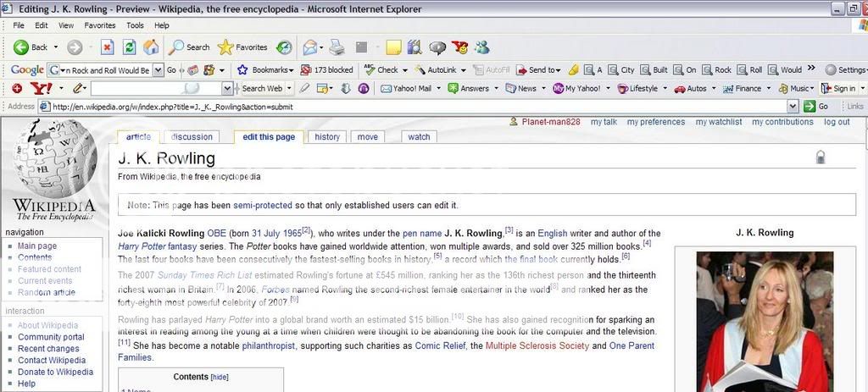Click the Stop loading page icon
The width and height of the screenshot is (868, 392).
107,47
